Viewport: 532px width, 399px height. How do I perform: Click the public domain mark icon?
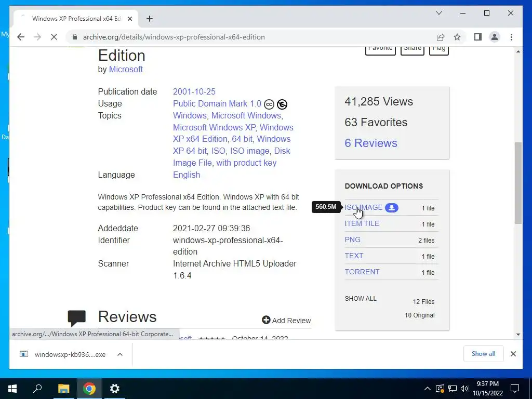point(282,104)
